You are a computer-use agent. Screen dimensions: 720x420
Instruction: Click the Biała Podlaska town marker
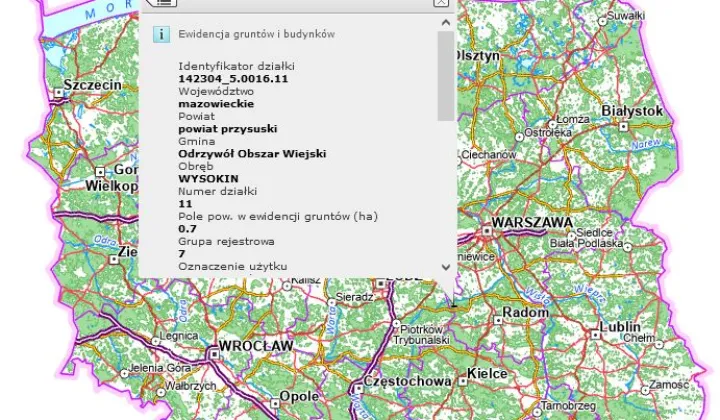tap(627, 247)
